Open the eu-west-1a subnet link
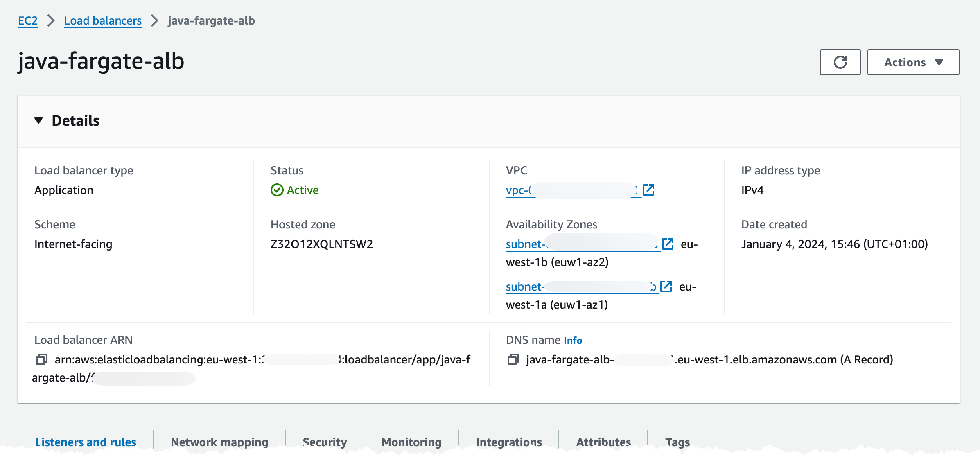Viewport: 980px width, 456px height. click(x=582, y=287)
